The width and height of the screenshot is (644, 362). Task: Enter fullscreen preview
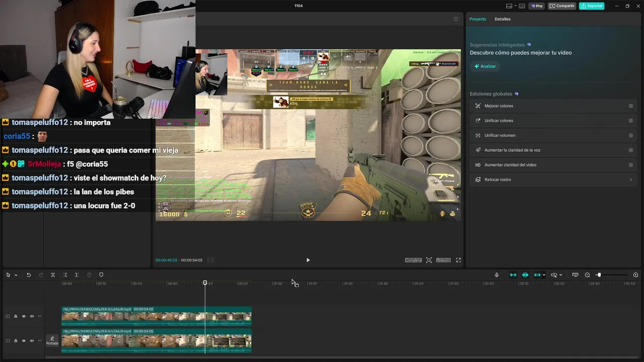458,260
